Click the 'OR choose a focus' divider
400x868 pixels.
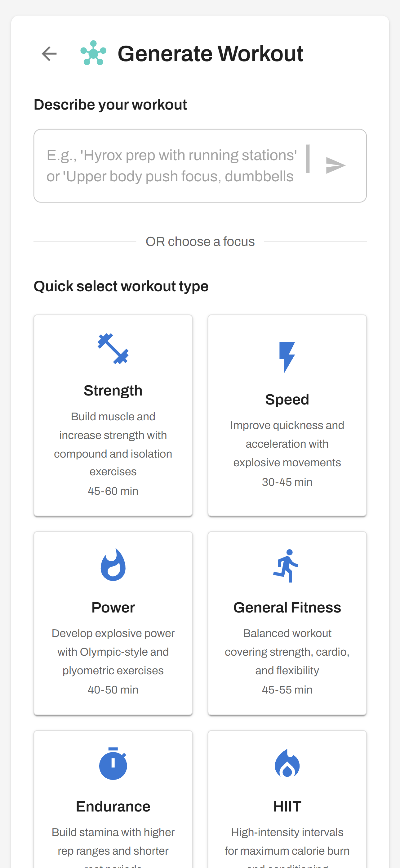pyautogui.click(x=200, y=241)
